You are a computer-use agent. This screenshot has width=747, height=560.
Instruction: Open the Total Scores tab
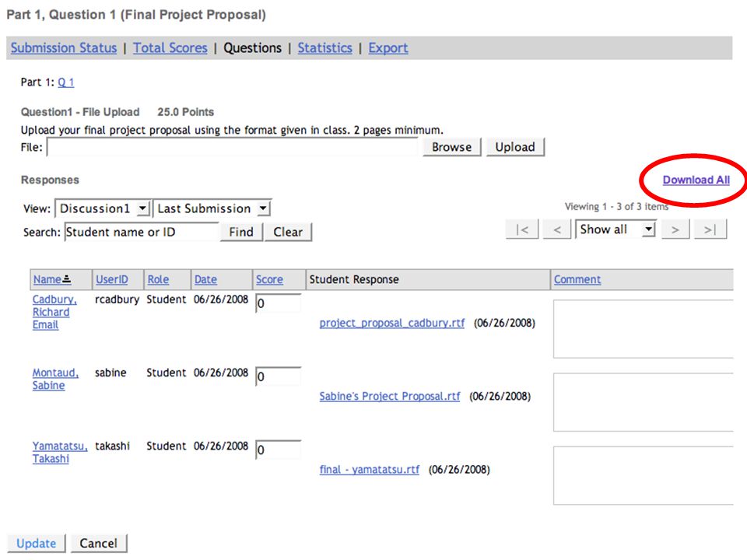pyautogui.click(x=170, y=48)
